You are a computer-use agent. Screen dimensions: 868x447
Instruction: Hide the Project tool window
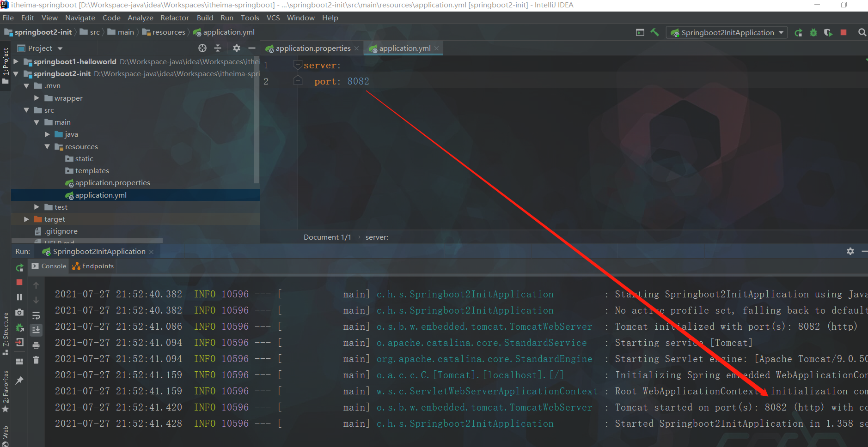[252, 48]
